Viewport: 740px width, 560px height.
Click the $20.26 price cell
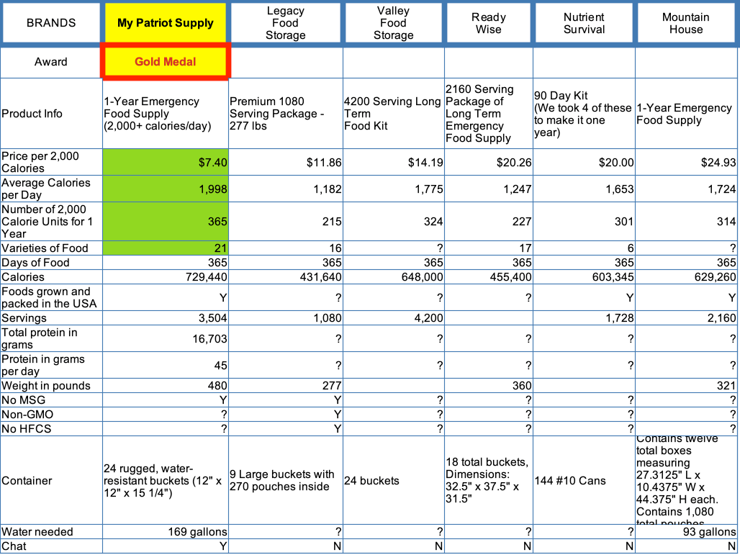coord(489,162)
